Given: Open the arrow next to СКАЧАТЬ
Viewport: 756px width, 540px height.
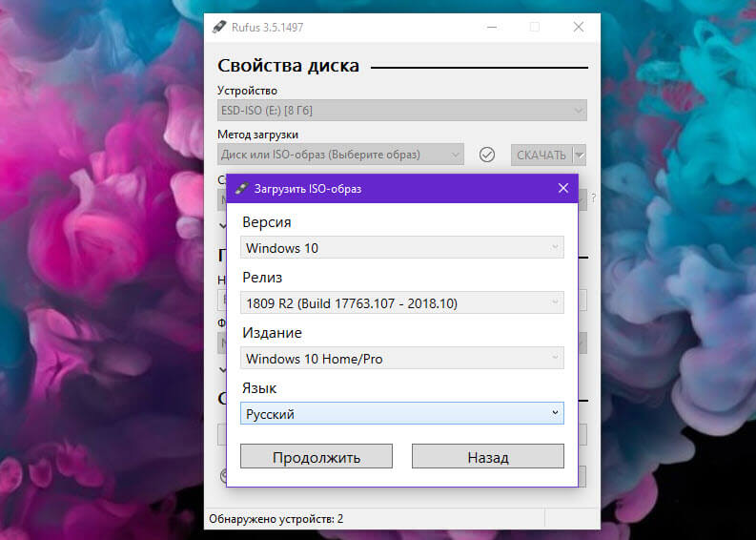Looking at the screenshot, I should tap(579, 155).
